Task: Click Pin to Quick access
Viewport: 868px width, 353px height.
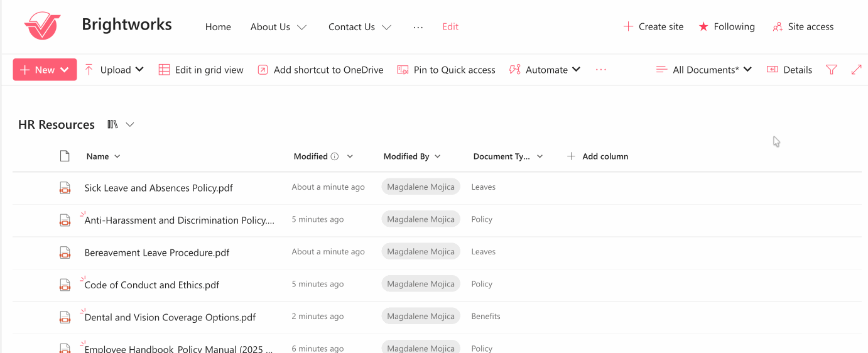Action: click(446, 70)
